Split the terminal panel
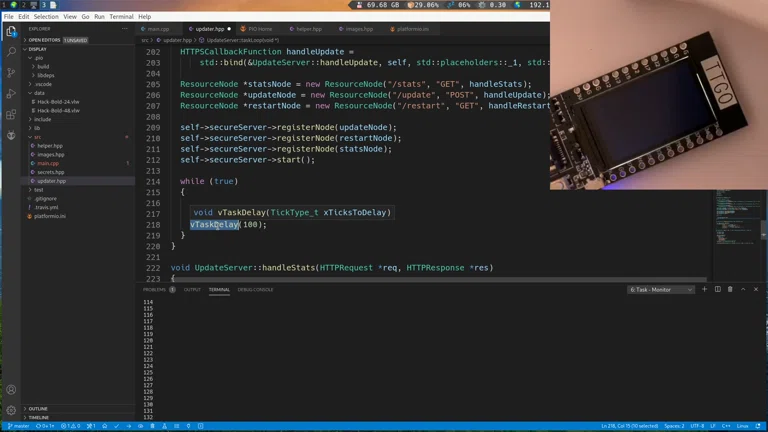The height and width of the screenshot is (432, 768). [718, 289]
